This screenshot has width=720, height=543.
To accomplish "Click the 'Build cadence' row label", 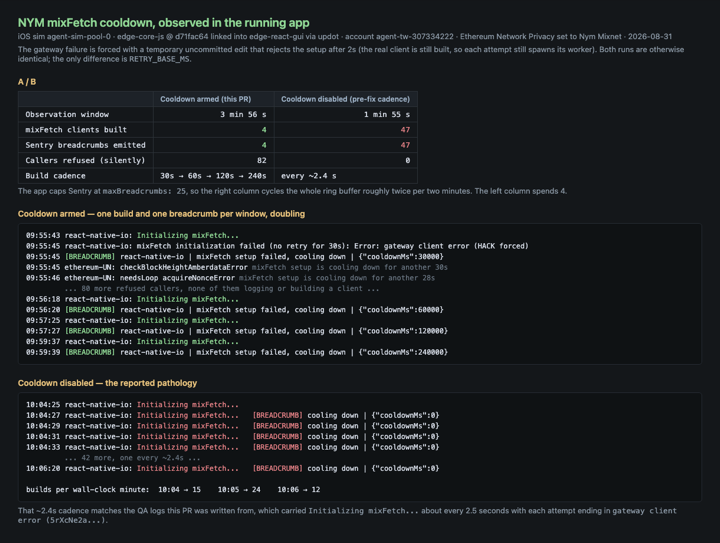I will coord(55,176).
